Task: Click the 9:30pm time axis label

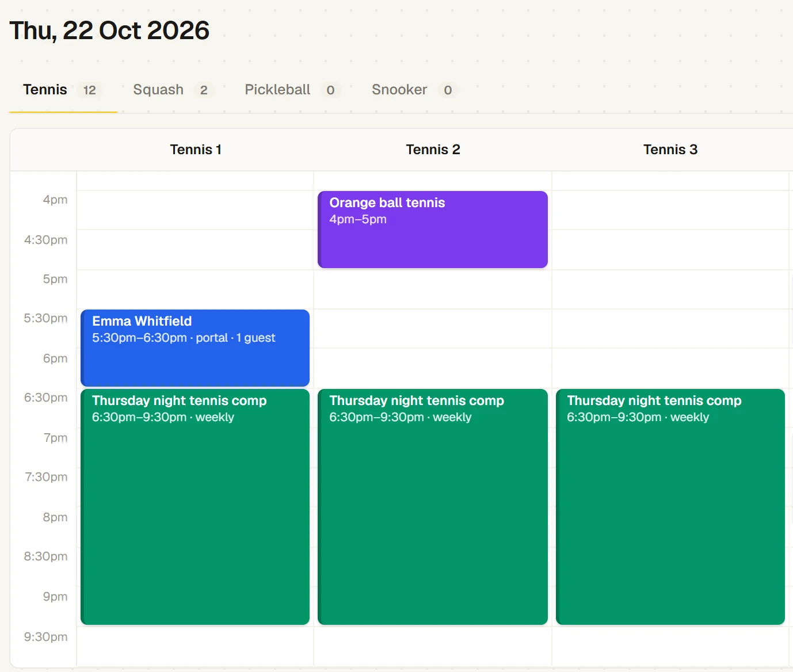Action: click(x=46, y=637)
